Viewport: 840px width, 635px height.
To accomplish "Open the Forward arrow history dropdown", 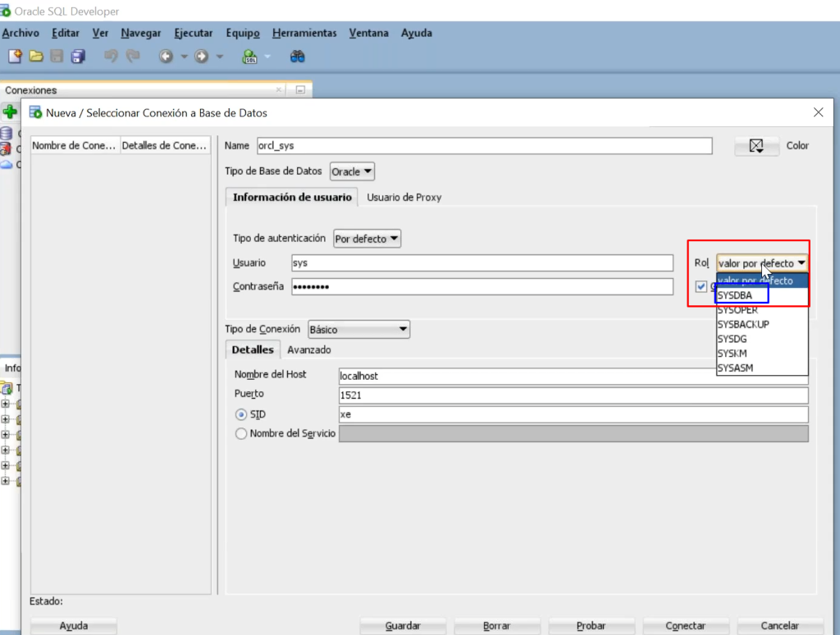I will point(219,57).
